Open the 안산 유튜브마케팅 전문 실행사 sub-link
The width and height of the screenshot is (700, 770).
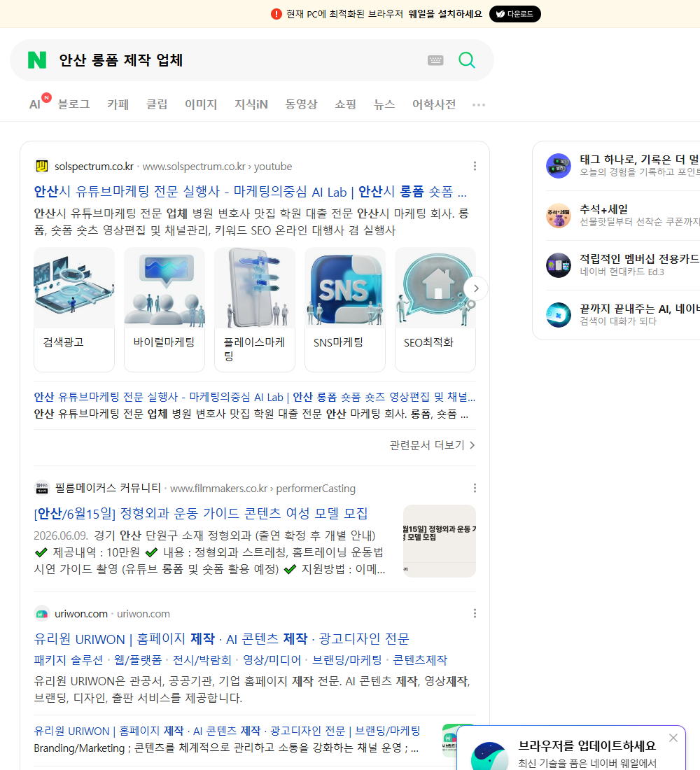tap(255, 397)
